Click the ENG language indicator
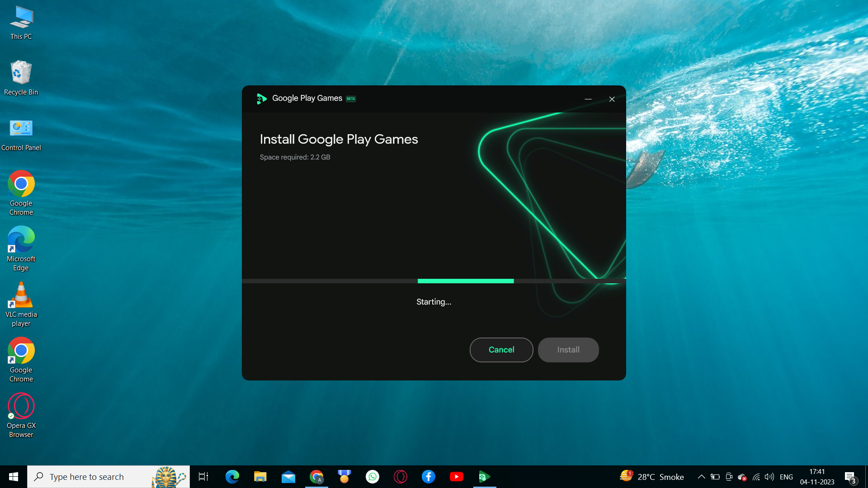 pyautogui.click(x=786, y=477)
